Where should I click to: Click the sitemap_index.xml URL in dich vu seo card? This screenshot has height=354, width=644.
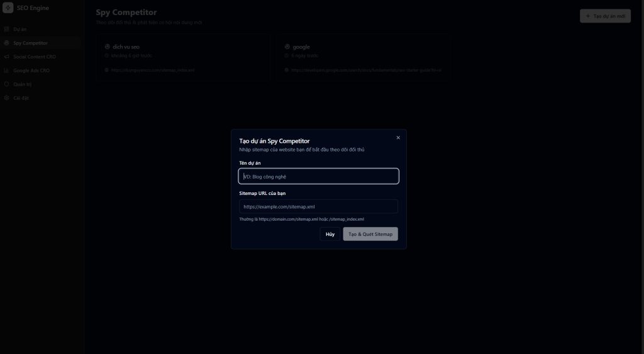pos(153,70)
